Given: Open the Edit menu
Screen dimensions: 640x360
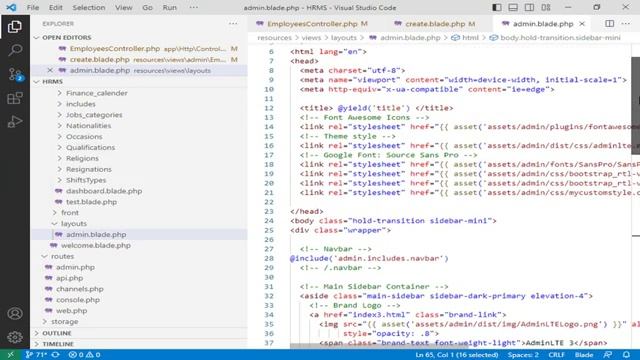Looking at the screenshot, I should point(56,7).
